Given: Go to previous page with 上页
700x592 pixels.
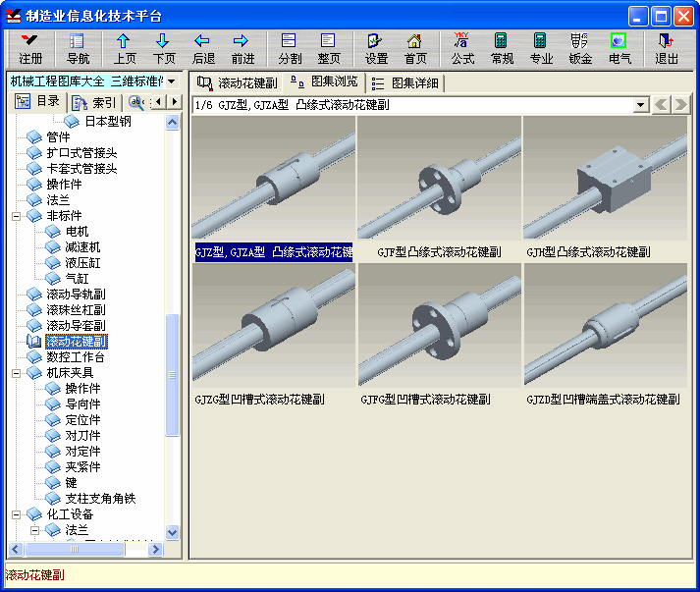Looking at the screenshot, I should point(124,48).
